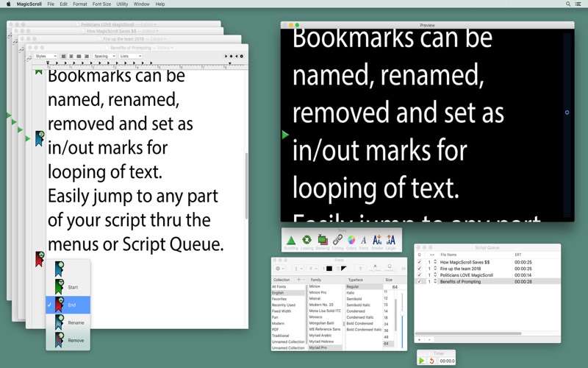Align text left in document toolbar

pyautogui.click(x=64, y=56)
